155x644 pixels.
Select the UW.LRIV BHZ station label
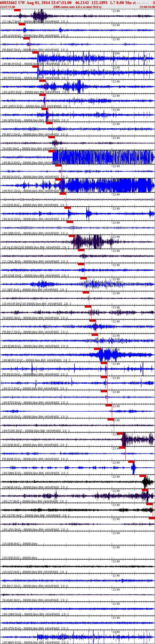click(x=35, y=530)
